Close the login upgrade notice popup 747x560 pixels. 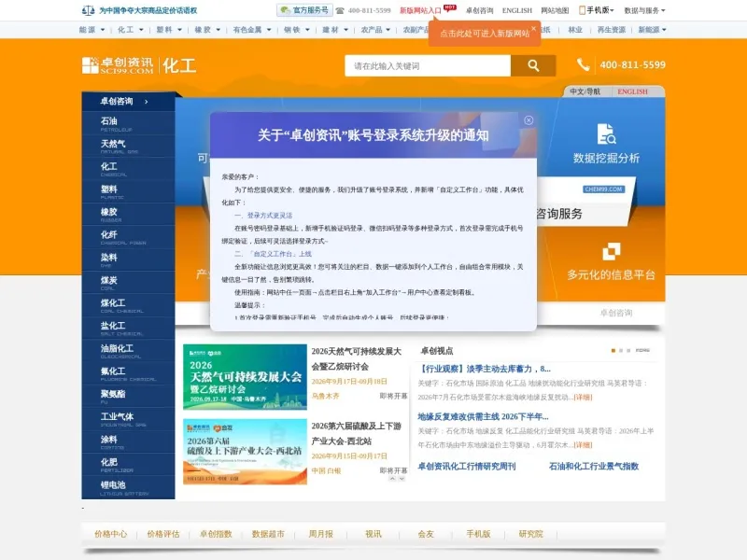529,120
